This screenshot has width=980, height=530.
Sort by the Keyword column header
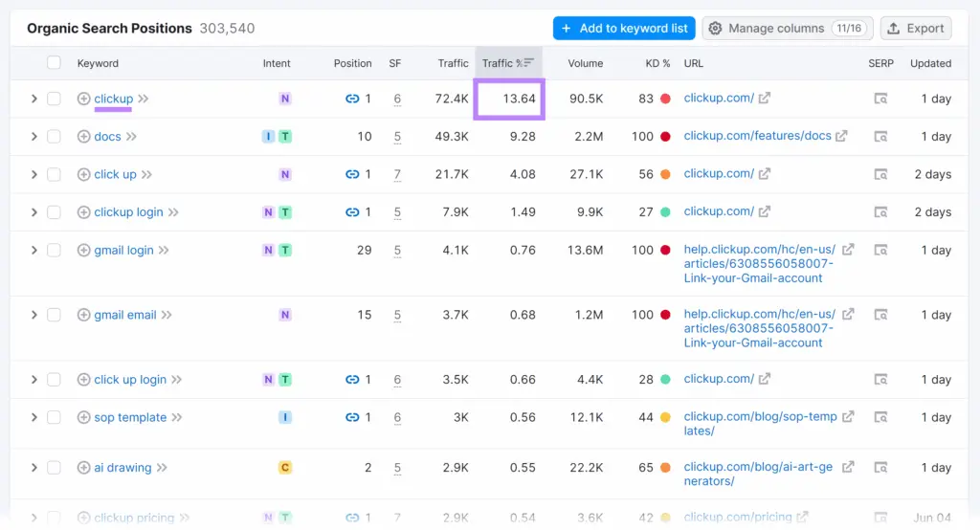coord(98,63)
